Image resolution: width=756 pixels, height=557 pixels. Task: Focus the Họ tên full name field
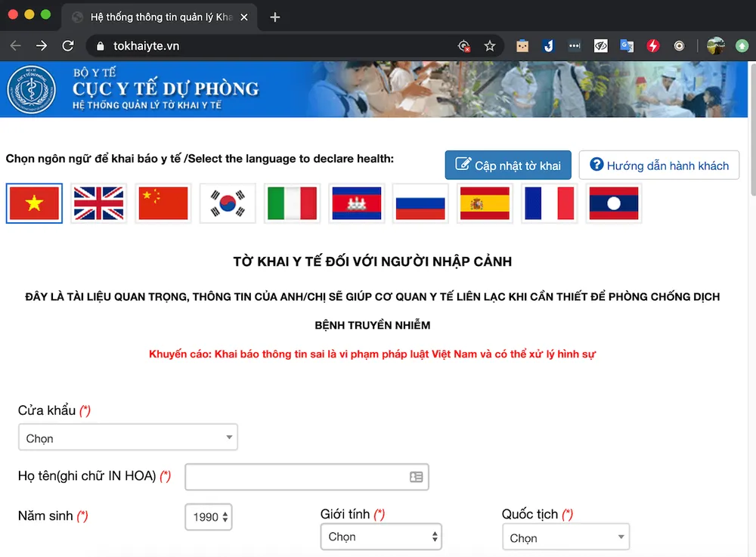tap(296, 477)
